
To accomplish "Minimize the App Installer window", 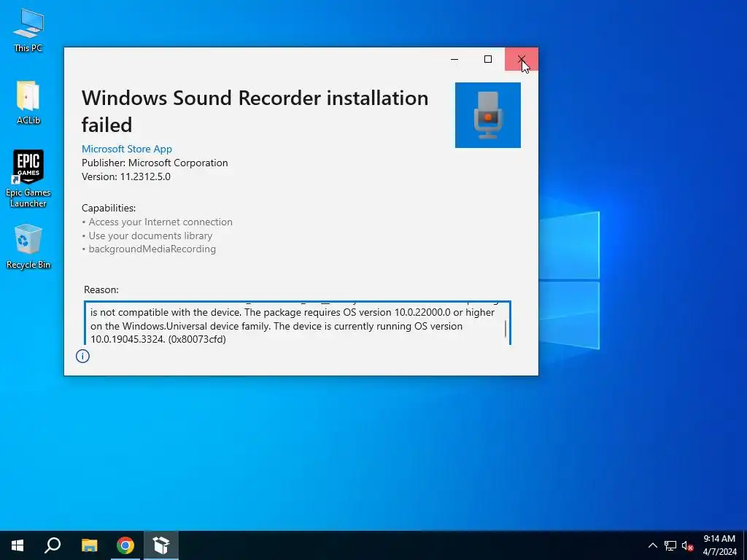I will [454, 59].
